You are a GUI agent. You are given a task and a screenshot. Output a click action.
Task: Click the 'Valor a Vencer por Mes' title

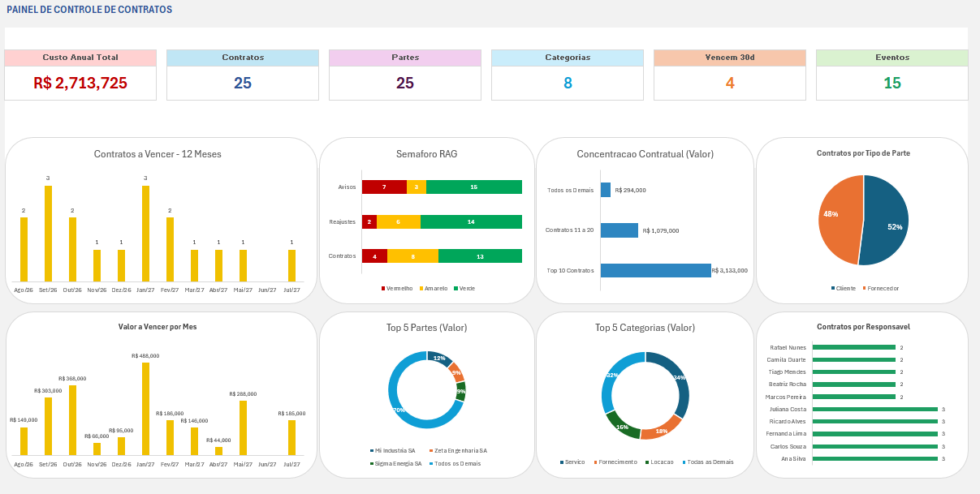click(158, 327)
